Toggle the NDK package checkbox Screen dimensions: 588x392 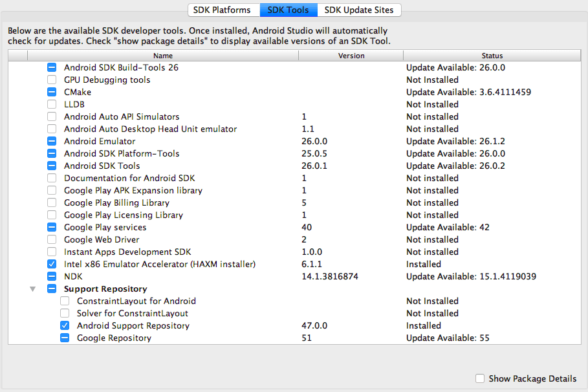point(52,276)
